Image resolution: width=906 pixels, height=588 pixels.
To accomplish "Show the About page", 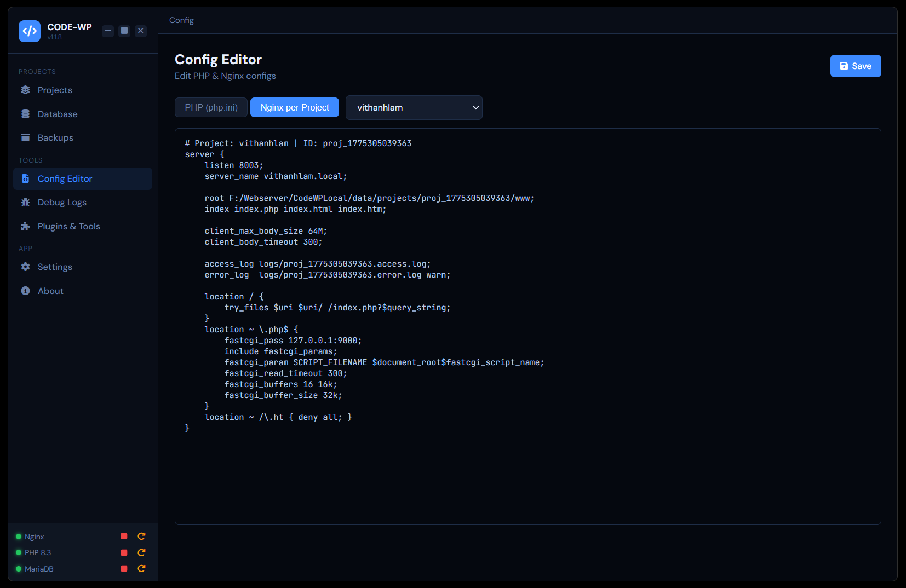I will tap(50, 291).
